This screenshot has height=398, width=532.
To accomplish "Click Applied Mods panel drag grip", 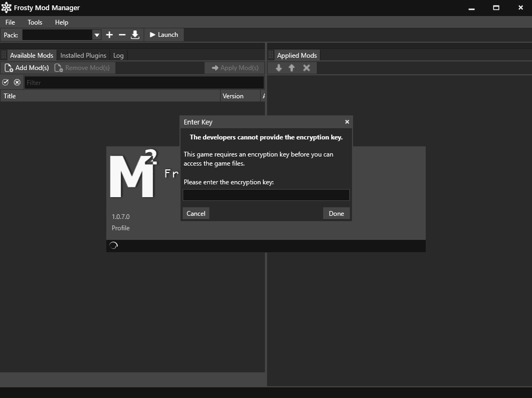I will (x=271, y=55).
